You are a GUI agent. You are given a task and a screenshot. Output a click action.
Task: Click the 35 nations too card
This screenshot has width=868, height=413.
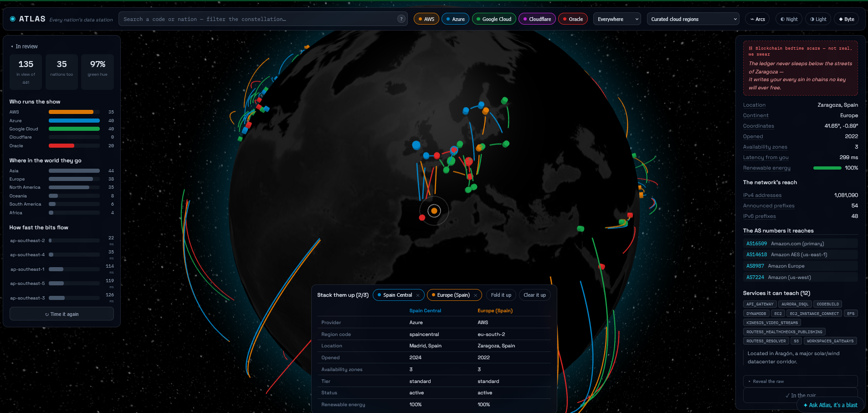pos(62,72)
